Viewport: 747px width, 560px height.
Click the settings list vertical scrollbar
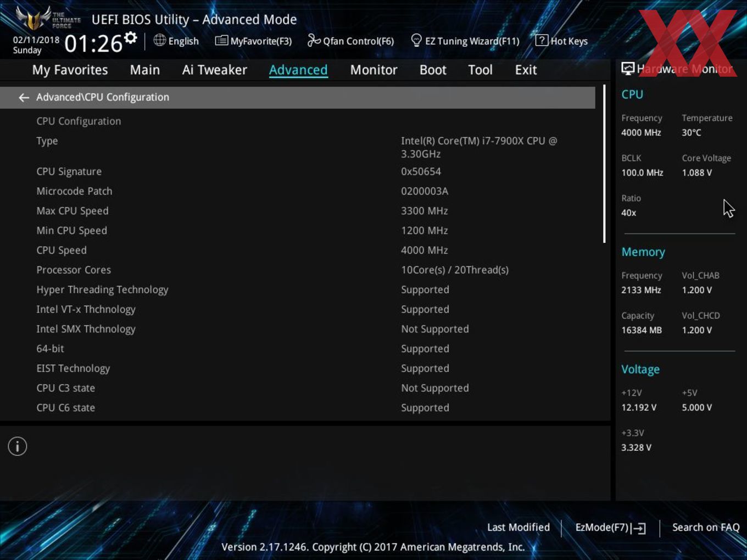coord(604,164)
